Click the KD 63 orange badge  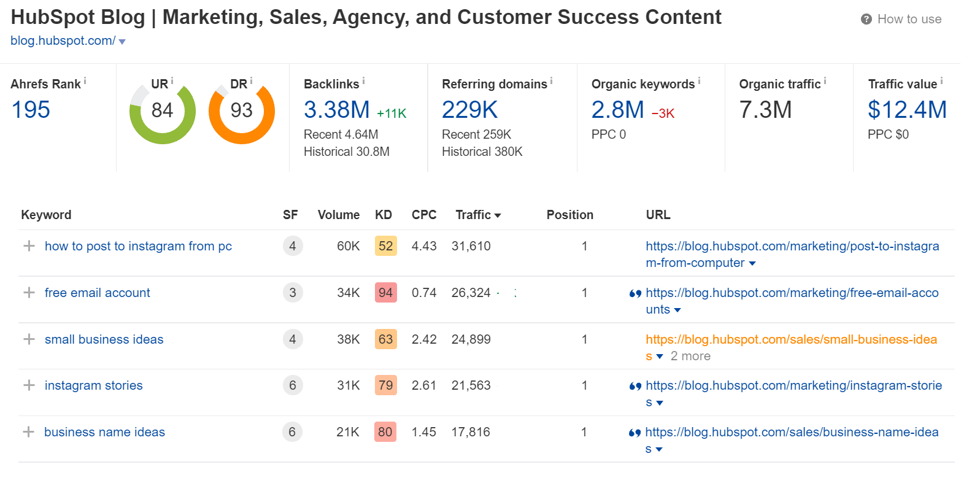(385, 339)
